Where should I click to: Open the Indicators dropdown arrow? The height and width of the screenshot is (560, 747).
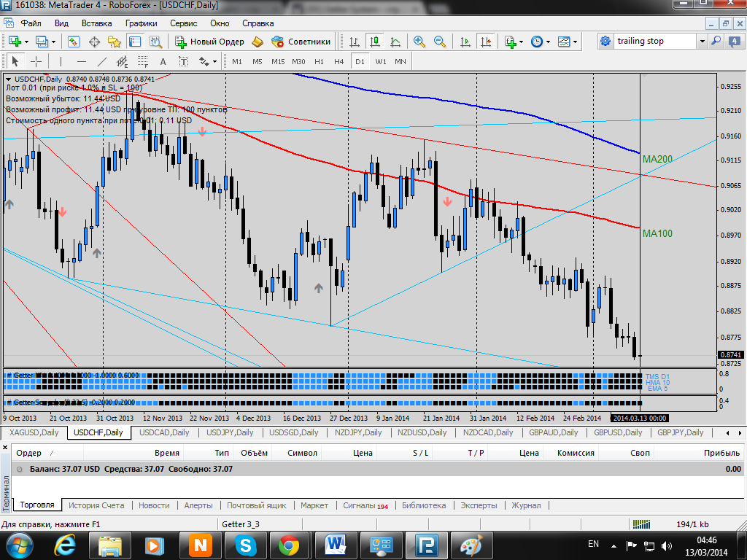click(521, 42)
